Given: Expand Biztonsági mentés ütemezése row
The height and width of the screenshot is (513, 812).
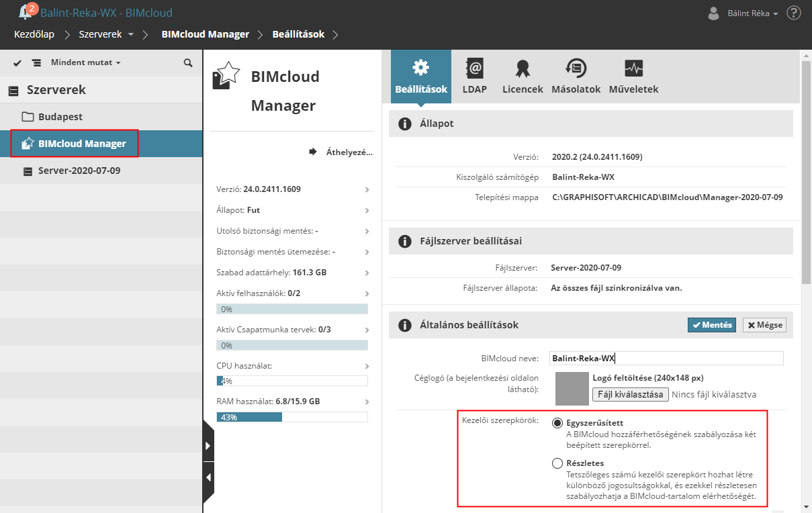Looking at the screenshot, I should tap(293, 252).
